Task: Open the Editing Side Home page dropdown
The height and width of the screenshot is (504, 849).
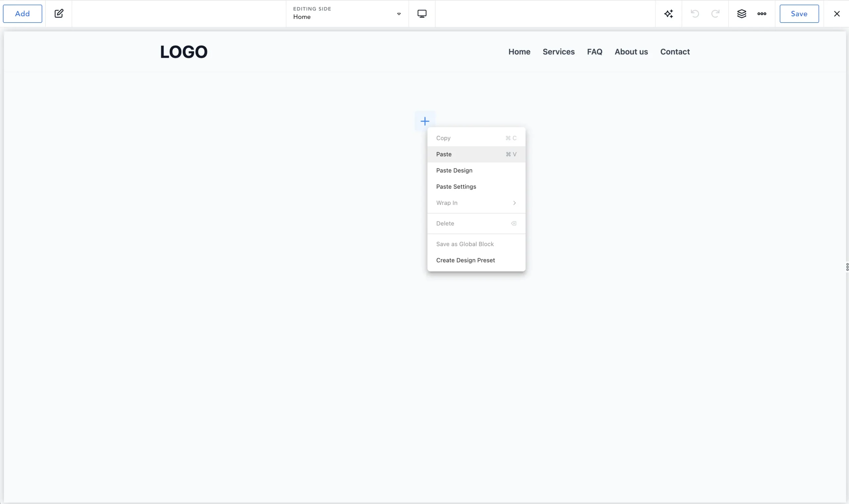Action: (x=347, y=14)
